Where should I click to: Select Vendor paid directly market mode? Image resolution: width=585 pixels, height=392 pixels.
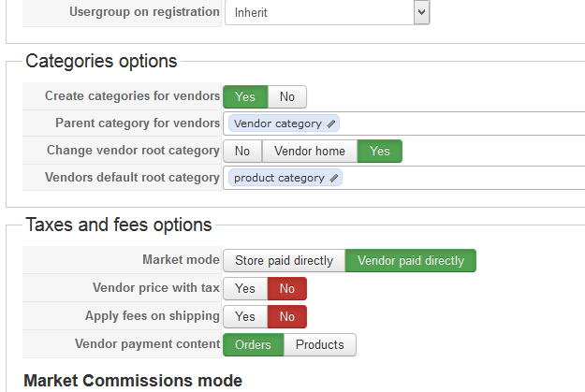coord(411,261)
